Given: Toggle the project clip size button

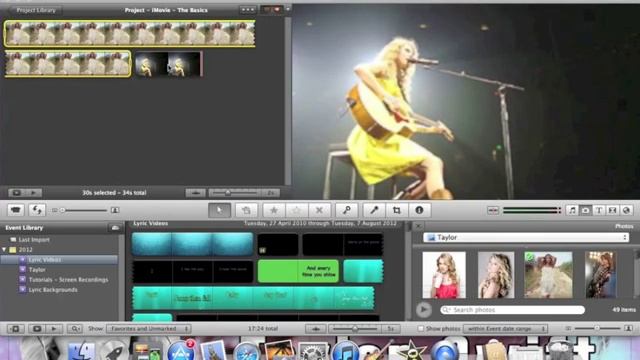Looking at the screenshot, I should click(196, 193).
